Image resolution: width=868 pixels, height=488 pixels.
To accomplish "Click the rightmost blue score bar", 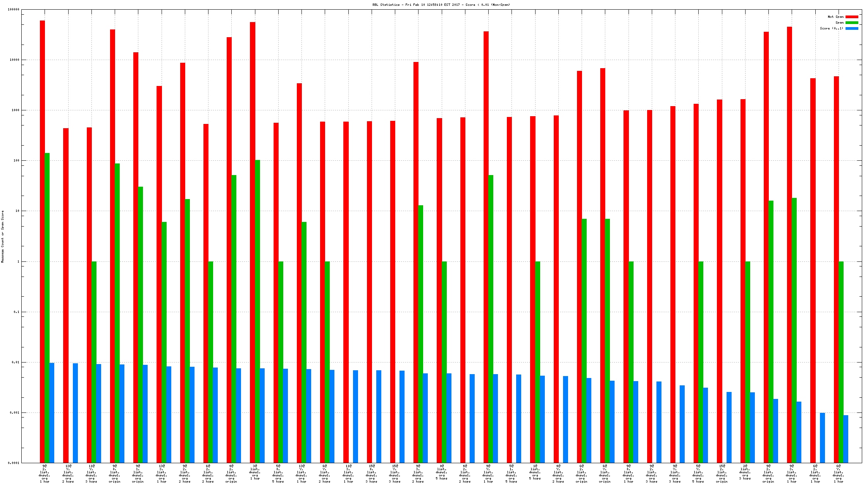I will pyautogui.click(x=846, y=439).
